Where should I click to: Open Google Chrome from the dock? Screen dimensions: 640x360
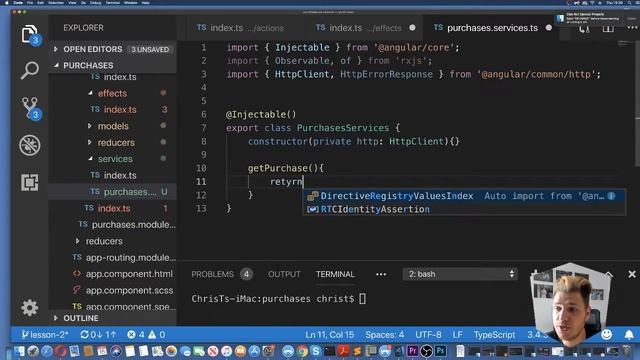[302, 351]
